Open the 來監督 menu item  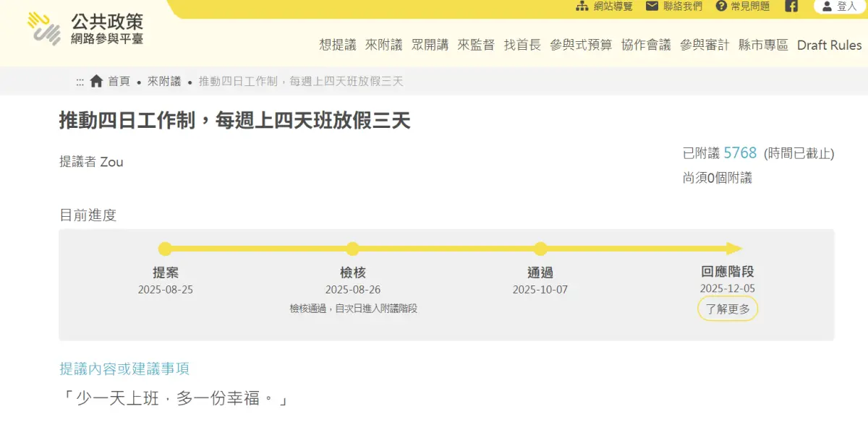coord(476,45)
